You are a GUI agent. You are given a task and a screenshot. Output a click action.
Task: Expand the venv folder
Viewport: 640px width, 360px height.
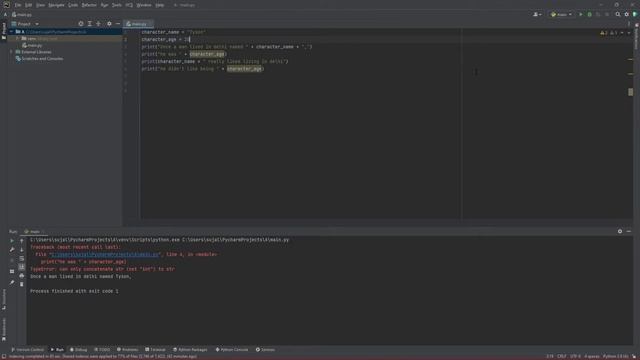pyautogui.click(x=18, y=38)
